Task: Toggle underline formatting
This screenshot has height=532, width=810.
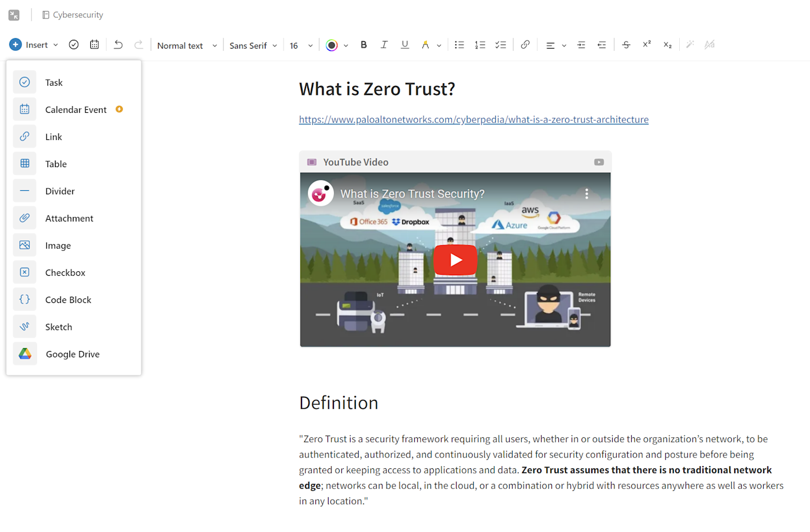Action: [x=405, y=45]
